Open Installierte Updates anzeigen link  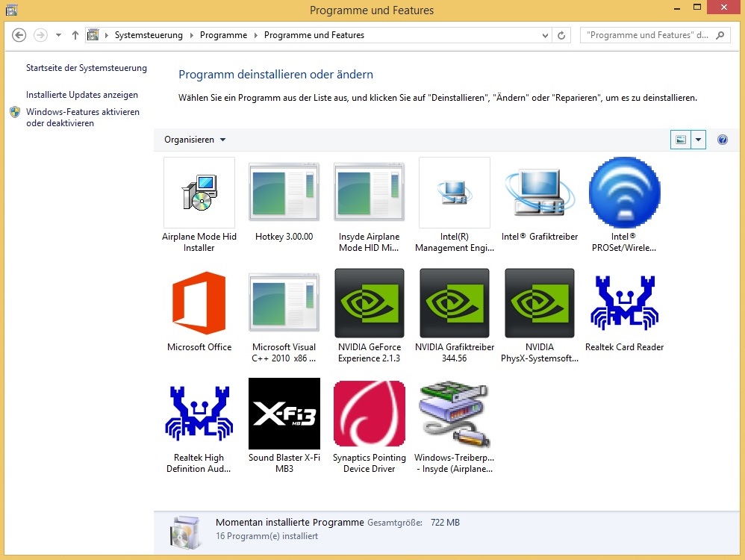tap(82, 95)
